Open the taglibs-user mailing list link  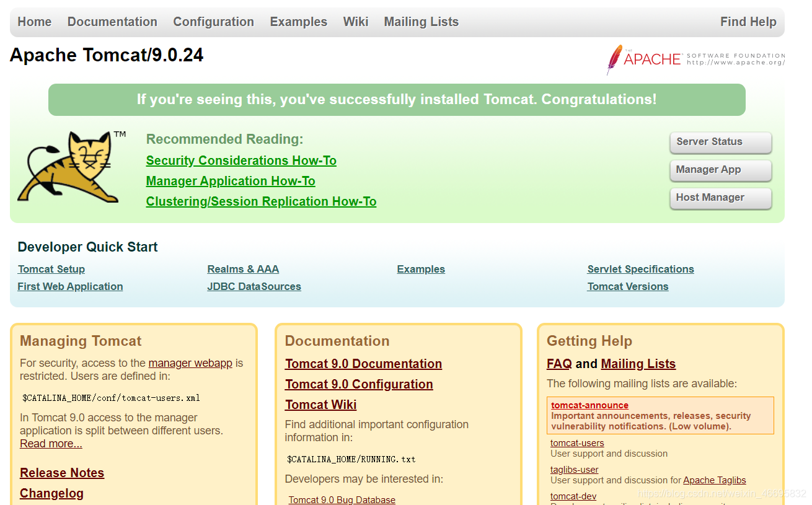(575, 470)
